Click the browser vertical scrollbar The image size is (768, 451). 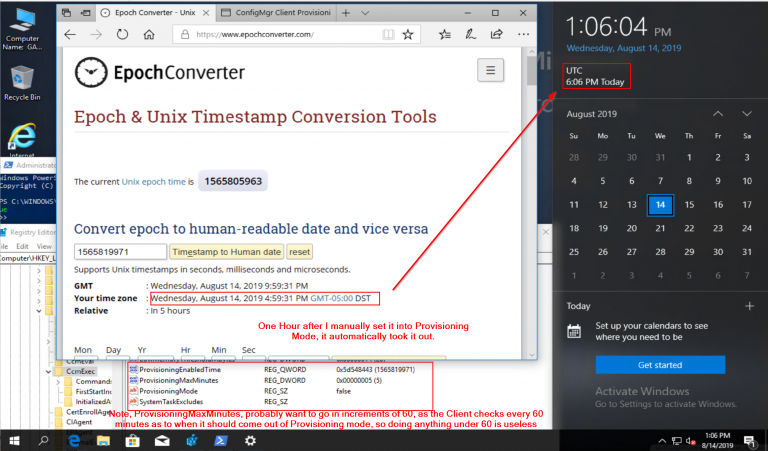(x=528, y=200)
